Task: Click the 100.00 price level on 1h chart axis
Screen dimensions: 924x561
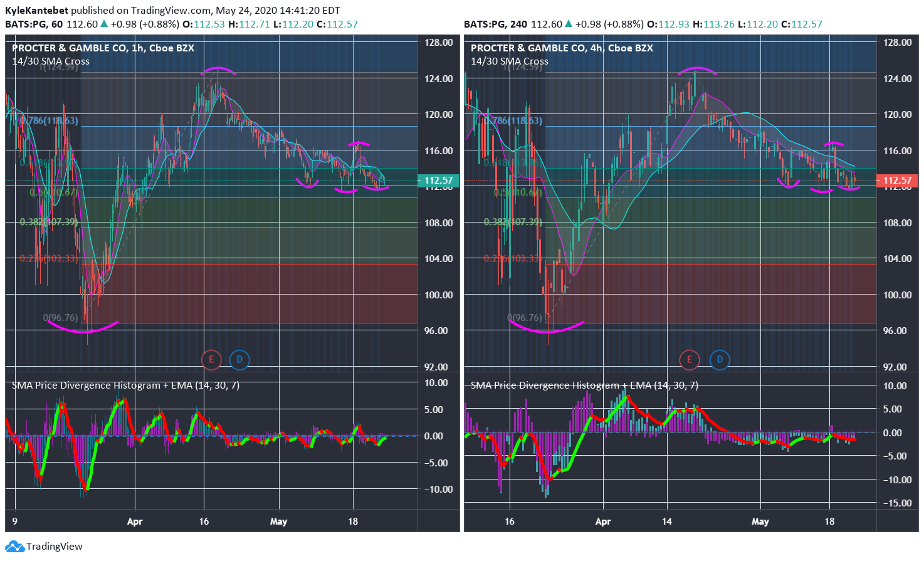Action: [439, 295]
